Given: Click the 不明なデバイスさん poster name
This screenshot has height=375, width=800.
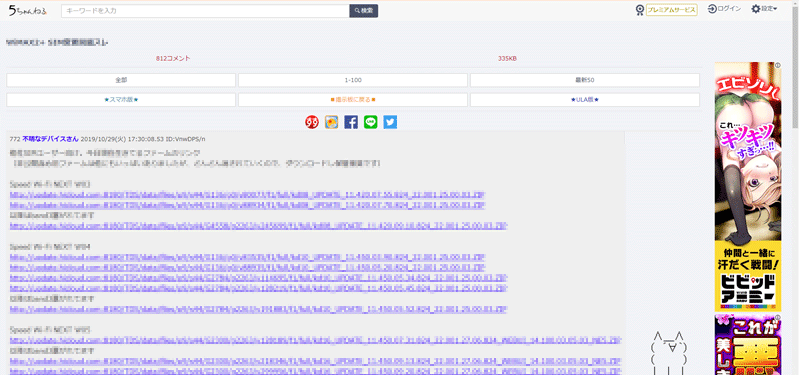Looking at the screenshot, I should click(x=51, y=139).
